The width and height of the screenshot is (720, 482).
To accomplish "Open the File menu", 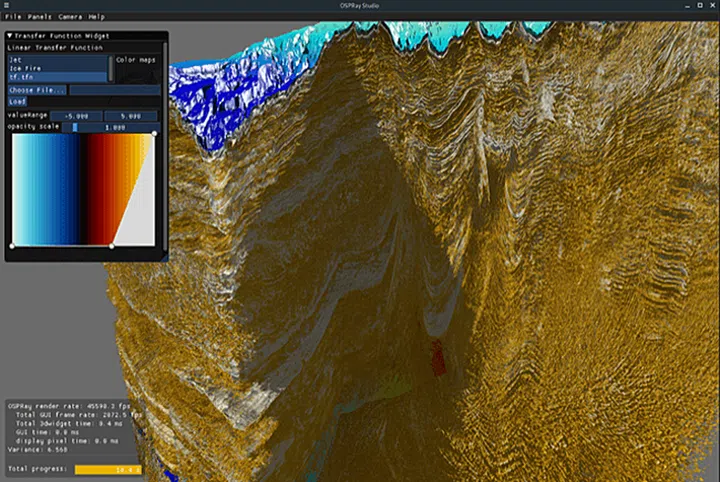I will coord(13,17).
